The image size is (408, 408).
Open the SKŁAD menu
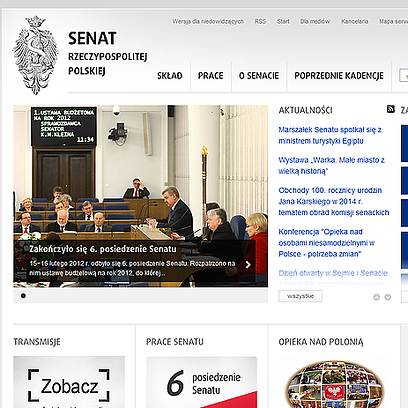click(170, 76)
